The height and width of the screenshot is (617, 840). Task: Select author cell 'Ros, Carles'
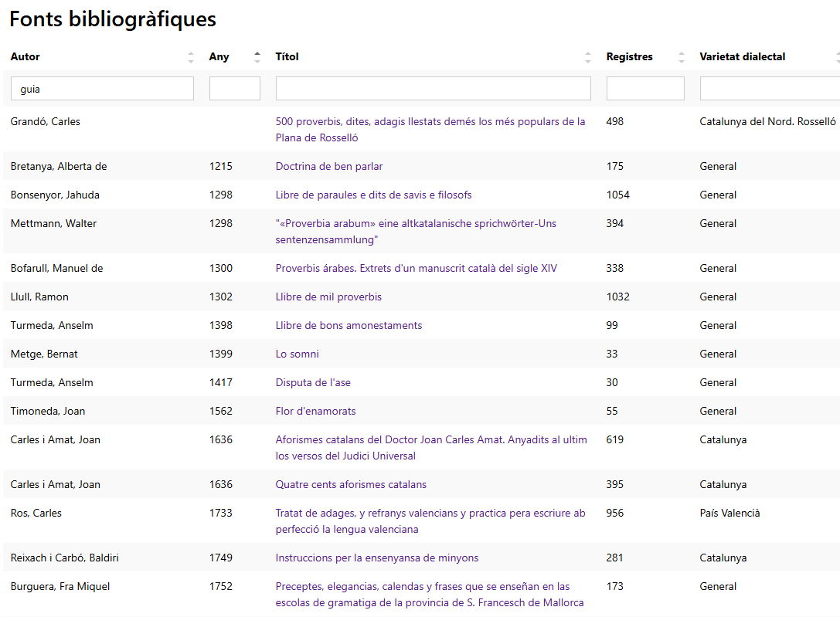point(36,513)
